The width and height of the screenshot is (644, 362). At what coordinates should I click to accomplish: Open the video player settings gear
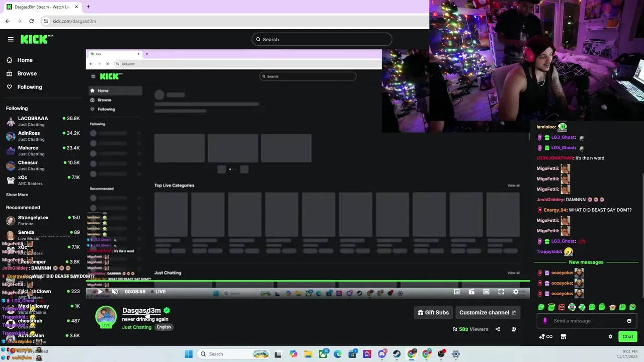pos(516,292)
